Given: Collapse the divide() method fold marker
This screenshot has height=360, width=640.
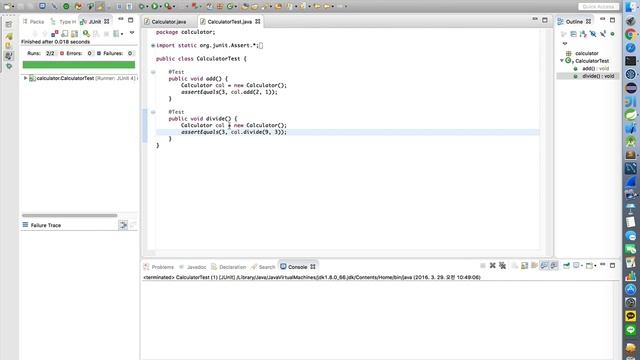Looking at the screenshot, I should [x=153, y=112].
